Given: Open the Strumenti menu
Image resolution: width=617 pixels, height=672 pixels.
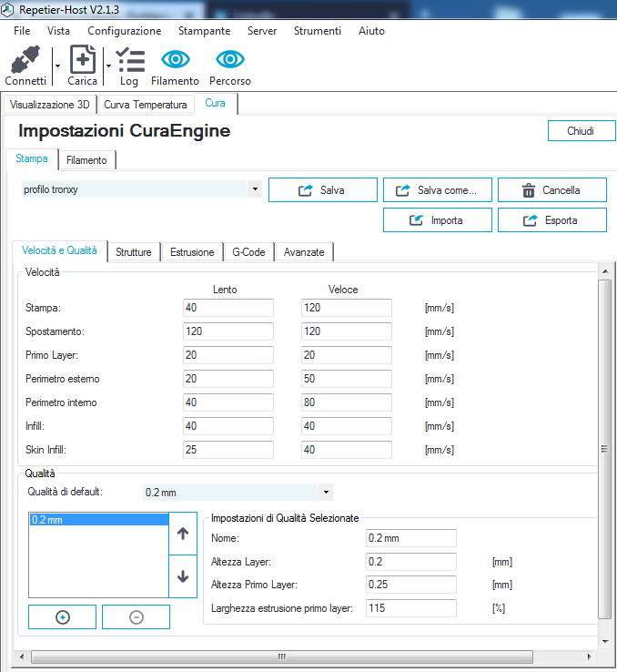Looking at the screenshot, I should coord(318,31).
